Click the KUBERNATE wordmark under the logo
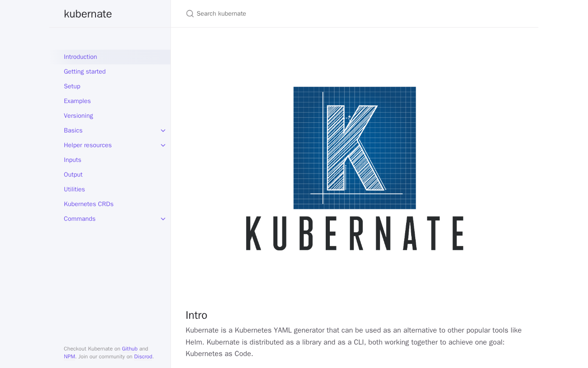The height and width of the screenshot is (368, 588). (x=355, y=233)
